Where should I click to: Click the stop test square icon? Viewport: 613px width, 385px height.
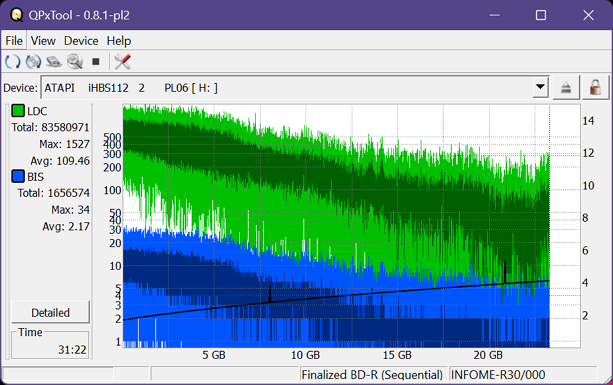[x=96, y=61]
